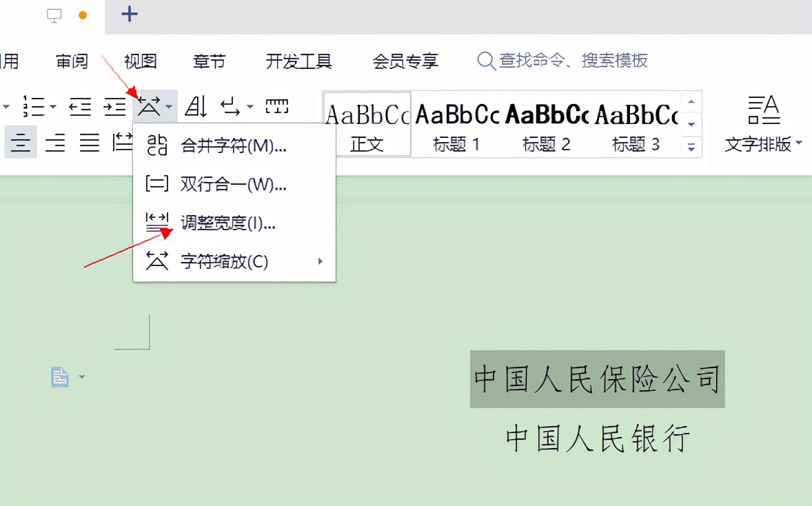
Task: Toggle right alignment
Action: [55, 142]
